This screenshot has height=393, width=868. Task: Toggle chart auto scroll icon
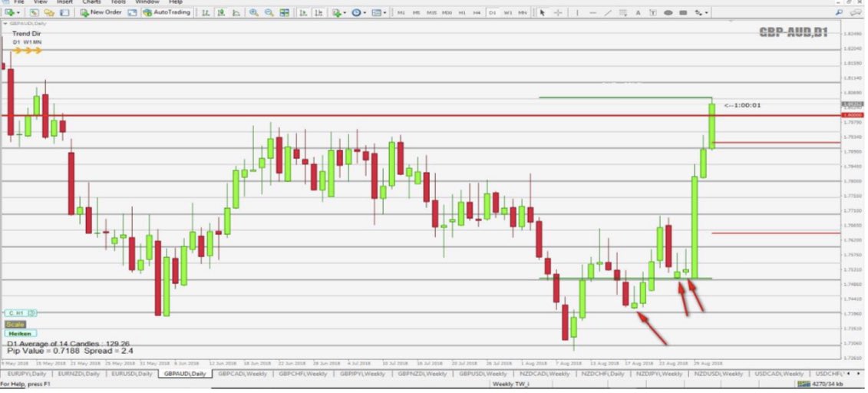coord(303,12)
